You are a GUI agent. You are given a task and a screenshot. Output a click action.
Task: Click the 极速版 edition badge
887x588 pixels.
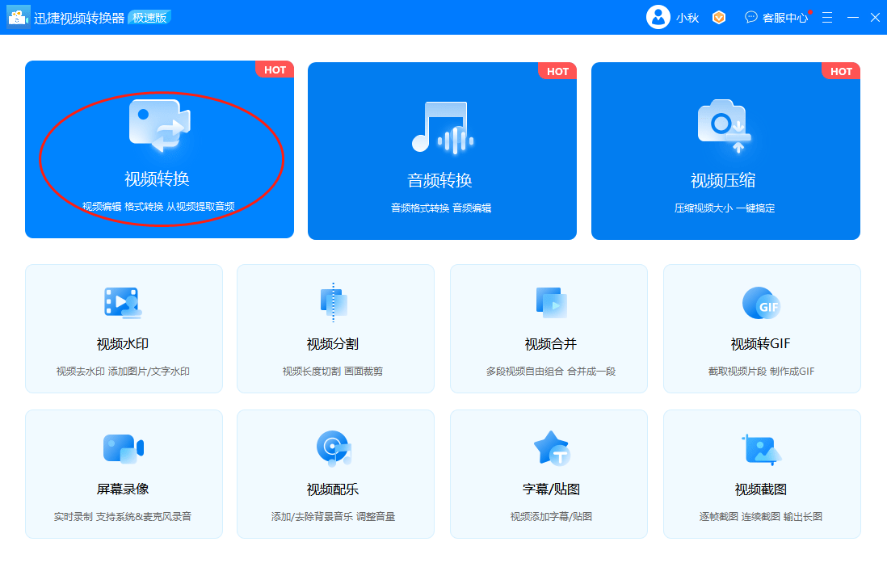(x=150, y=18)
